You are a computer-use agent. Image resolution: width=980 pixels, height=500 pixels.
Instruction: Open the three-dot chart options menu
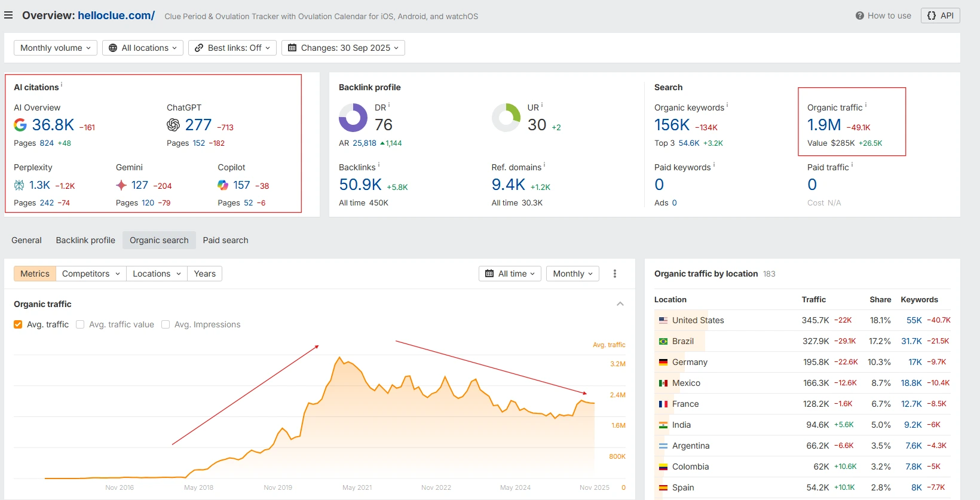(x=614, y=274)
